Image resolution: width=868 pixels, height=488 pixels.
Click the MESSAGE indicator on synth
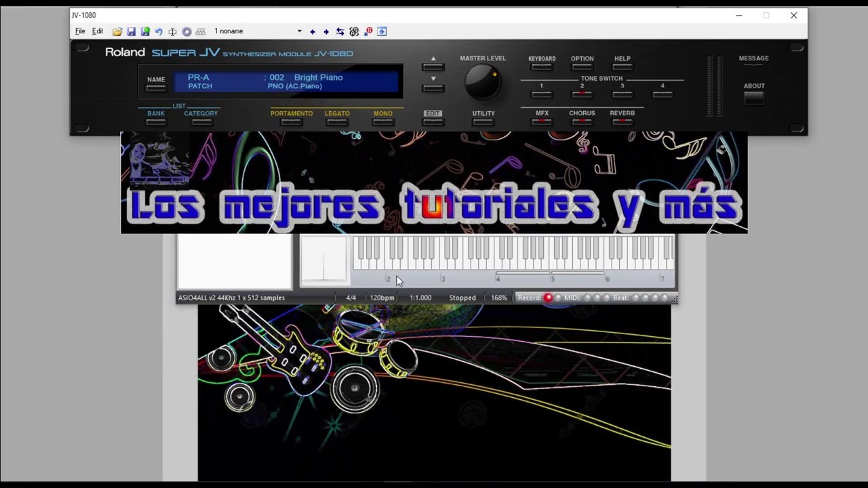pyautogui.click(x=753, y=59)
